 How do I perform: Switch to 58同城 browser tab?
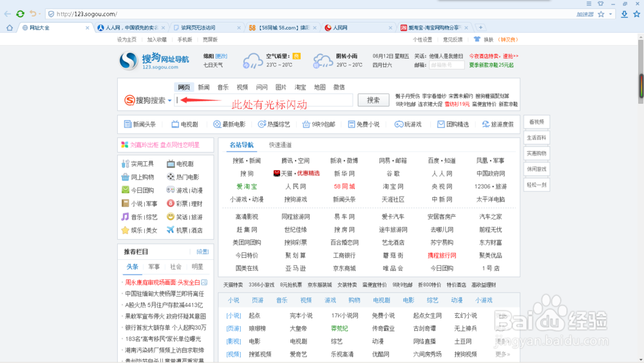pos(283,28)
